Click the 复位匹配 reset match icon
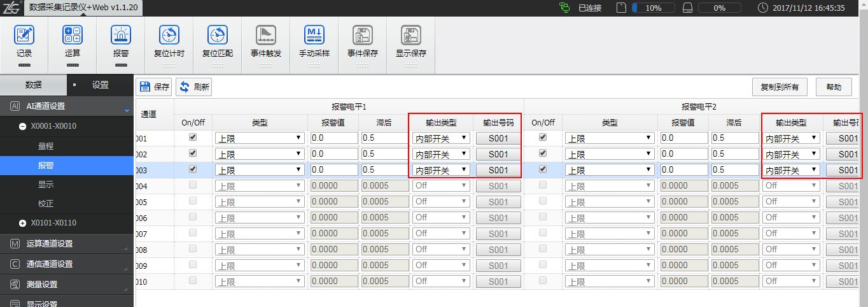This screenshot has width=868, height=307. (x=218, y=36)
